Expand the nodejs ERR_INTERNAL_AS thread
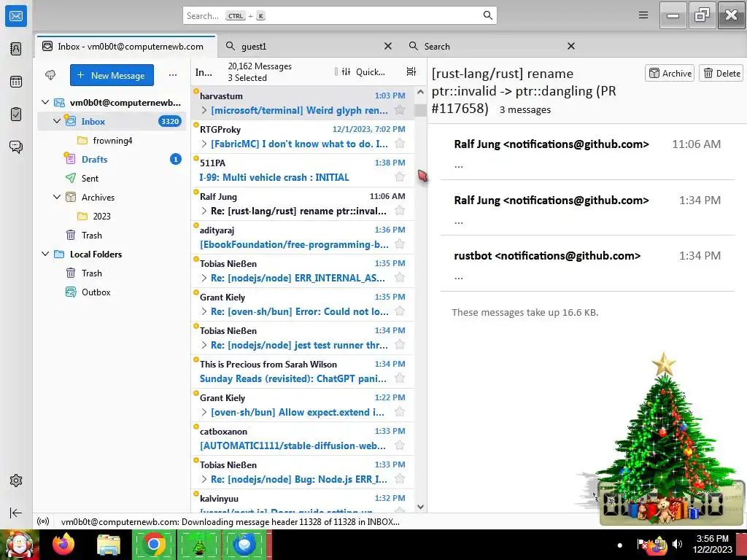The height and width of the screenshot is (560, 747). (204, 278)
